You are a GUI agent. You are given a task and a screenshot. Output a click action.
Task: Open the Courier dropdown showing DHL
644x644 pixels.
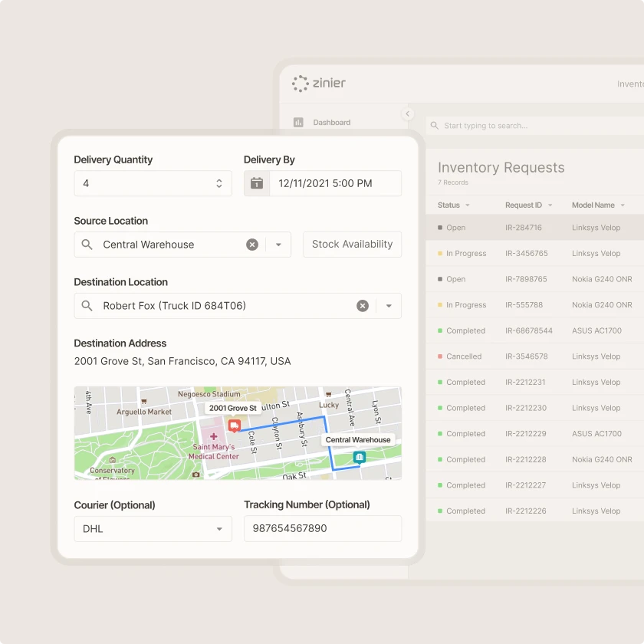point(153,529)
